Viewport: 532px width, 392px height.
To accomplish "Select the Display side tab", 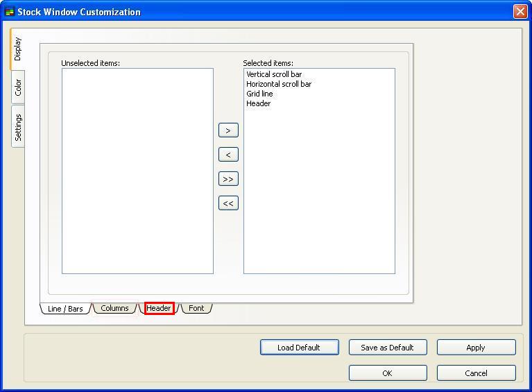I will (x=18, y=49).
